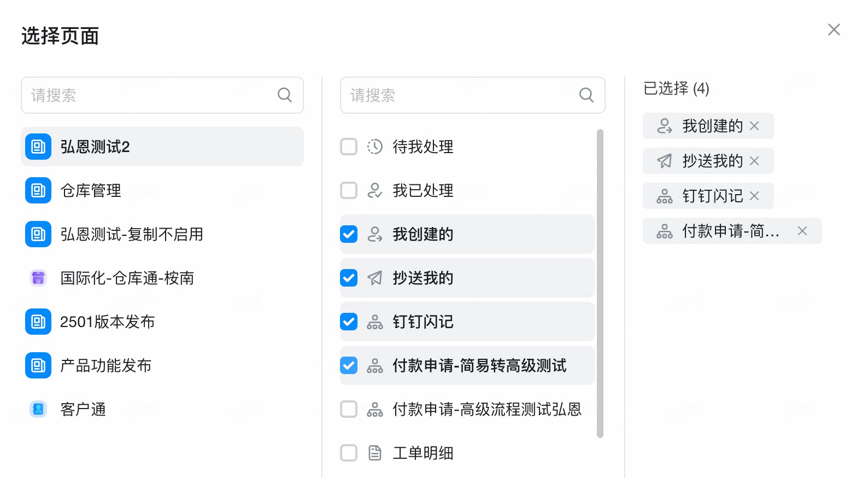Click the document icon beside 工单明细
Image resolution: width=868 pixels, height=478 pixels.
pos(375,453)
